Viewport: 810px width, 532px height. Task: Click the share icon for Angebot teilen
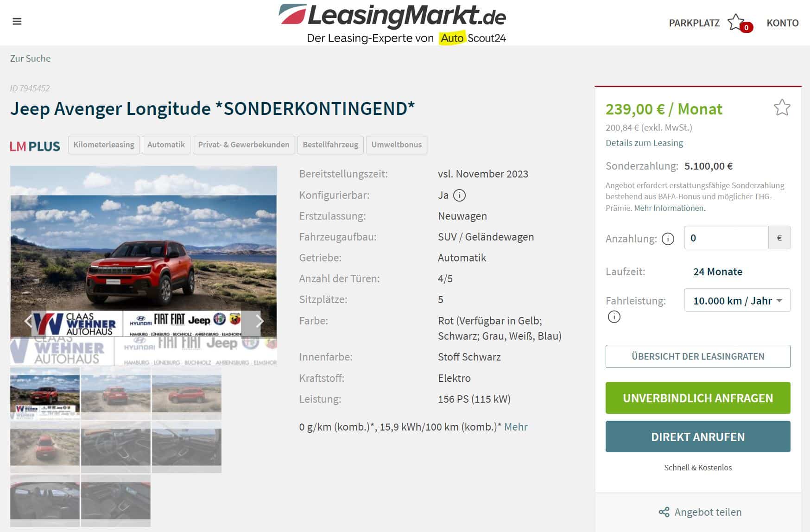tap(664, 512)
